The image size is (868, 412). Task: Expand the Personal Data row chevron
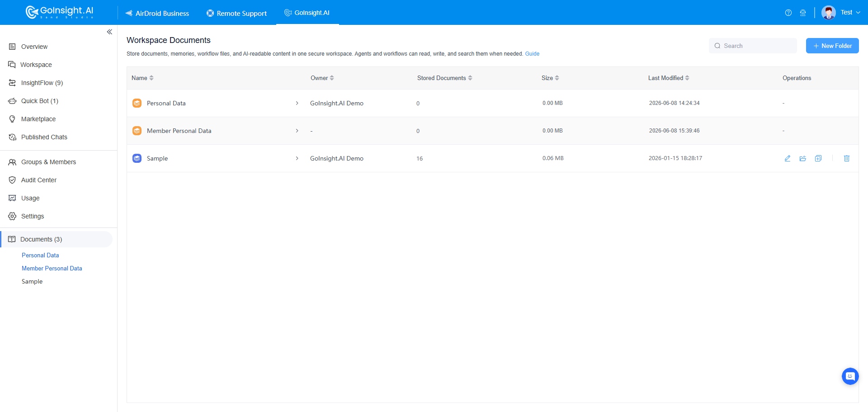click(297, 103)
